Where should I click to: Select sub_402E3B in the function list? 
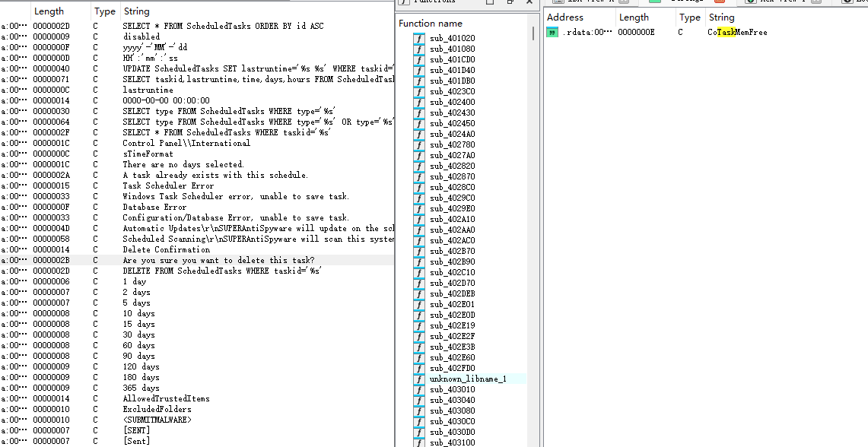[x=453, y=347]
